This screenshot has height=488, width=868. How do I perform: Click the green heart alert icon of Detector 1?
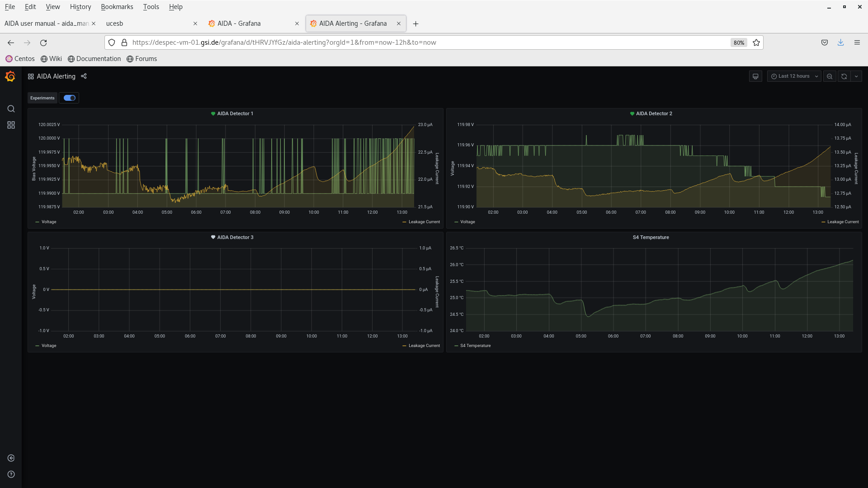(213, 114)
